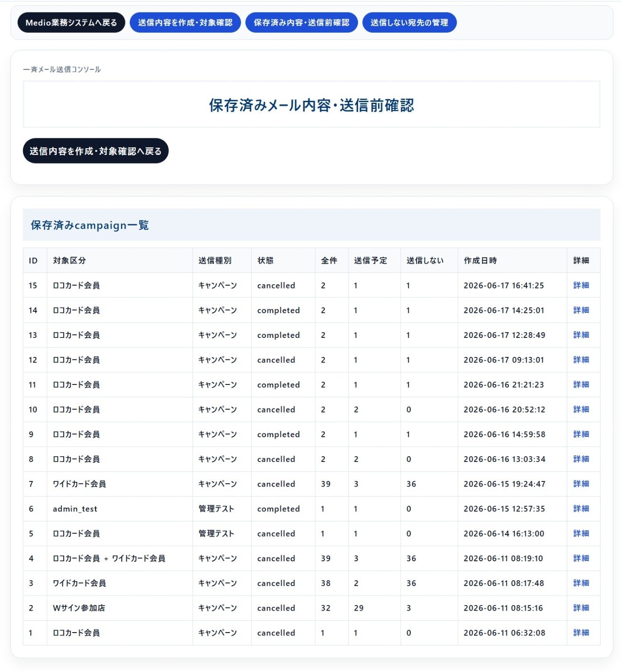The height and width of the screenshot is (672, 621).
Task: Select ロコカード会員 + ワイドカード会員 cell
Action: 120,558
